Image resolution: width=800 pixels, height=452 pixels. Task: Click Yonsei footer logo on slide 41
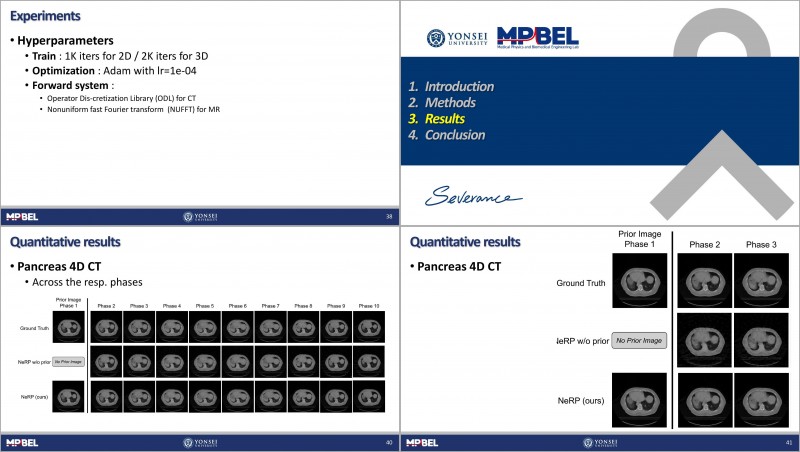(x=600, y=443)
